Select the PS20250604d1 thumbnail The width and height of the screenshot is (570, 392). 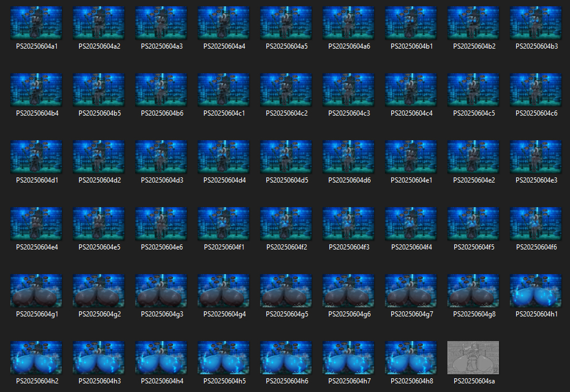(36, 157)
